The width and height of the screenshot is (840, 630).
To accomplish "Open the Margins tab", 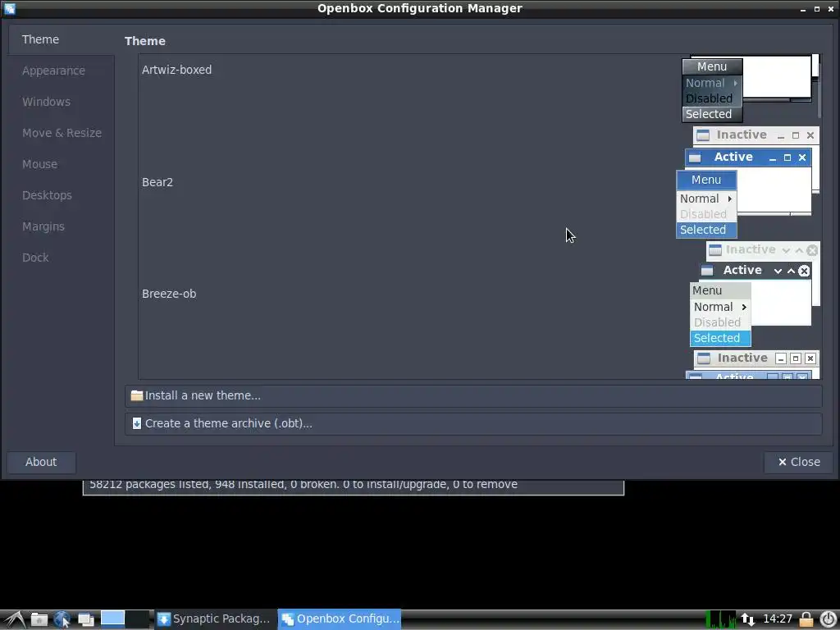I will (x=43, y=226).
